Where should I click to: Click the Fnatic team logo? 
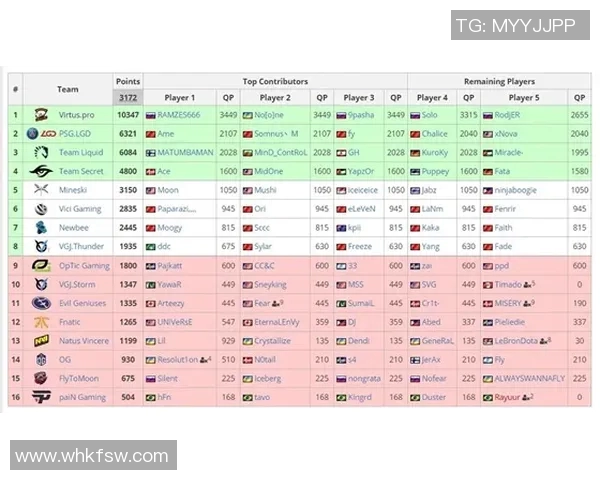[x=40, y=322]
